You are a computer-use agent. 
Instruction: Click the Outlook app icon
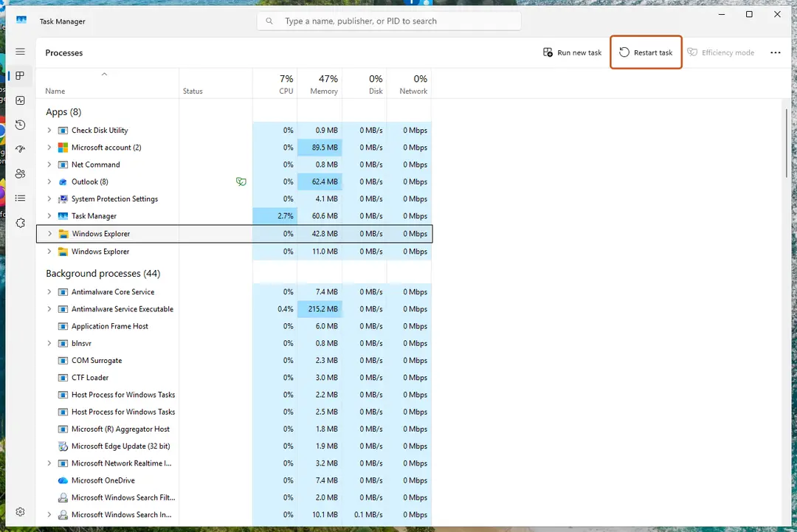[63, 182]
